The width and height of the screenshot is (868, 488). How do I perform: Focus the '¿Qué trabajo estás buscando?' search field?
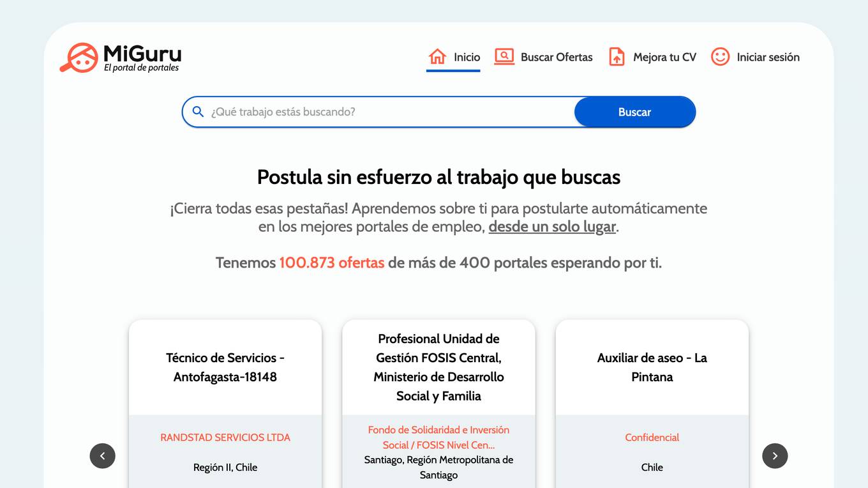389,112
